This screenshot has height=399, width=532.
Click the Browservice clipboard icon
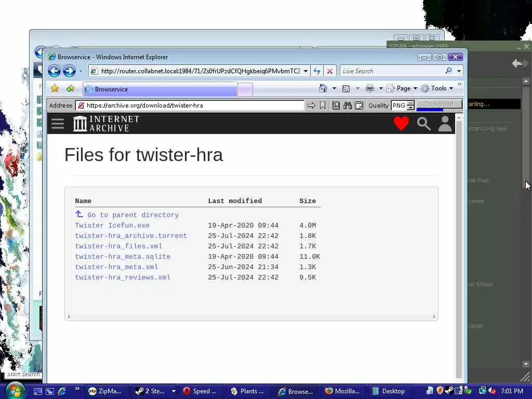pyautogui.click(x=359, y=105)
